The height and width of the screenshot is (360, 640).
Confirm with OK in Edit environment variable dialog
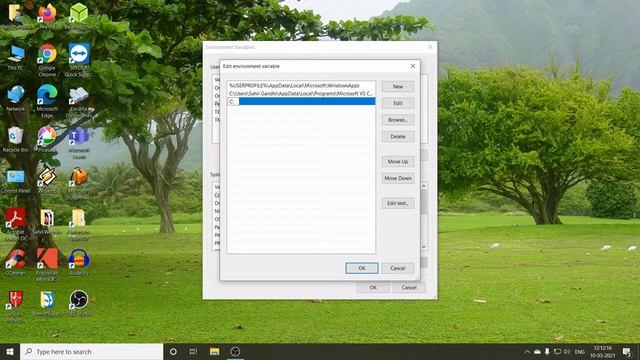pyautogui.click(x=362, y=268)
